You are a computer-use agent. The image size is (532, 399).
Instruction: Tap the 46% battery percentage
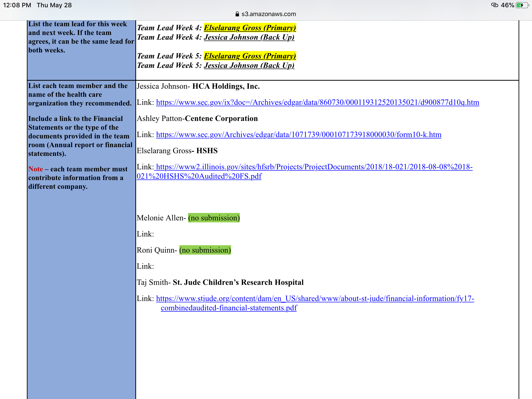(508, 5)
